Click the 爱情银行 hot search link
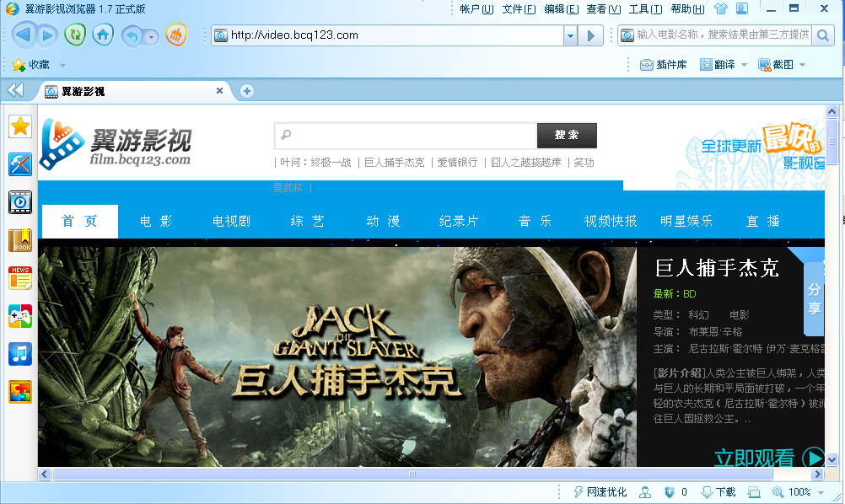Screen dimensions: 845x504 (457, 163)
